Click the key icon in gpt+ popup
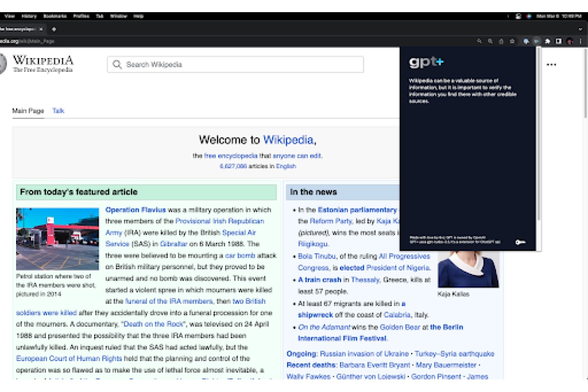The height and width of the screenshot is (392, 588). [520, 242]
